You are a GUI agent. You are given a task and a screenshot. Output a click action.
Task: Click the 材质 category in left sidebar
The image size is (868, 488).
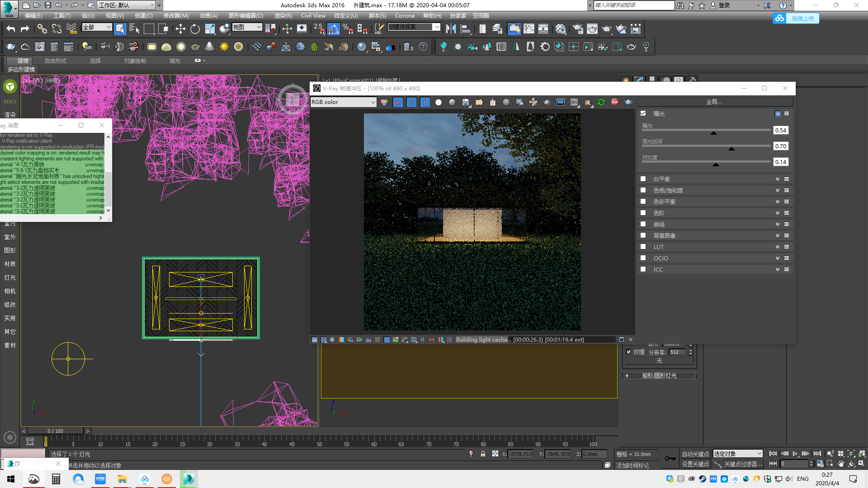coord(10,264)
